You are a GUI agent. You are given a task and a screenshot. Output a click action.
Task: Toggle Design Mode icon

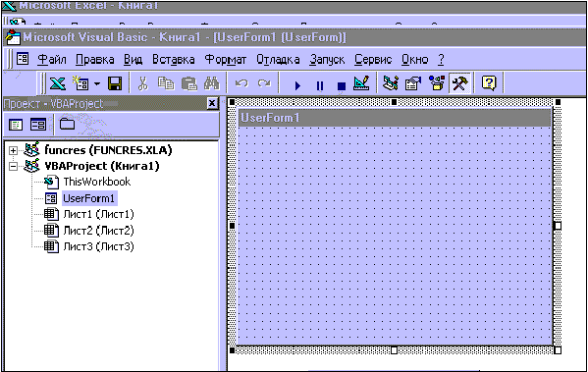[x=361, y=83]
